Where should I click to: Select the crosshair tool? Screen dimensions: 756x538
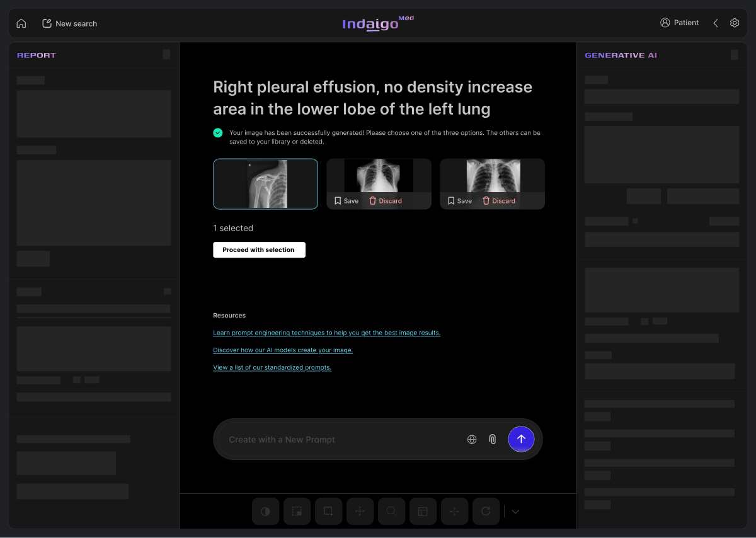click(x=455, y=512)
